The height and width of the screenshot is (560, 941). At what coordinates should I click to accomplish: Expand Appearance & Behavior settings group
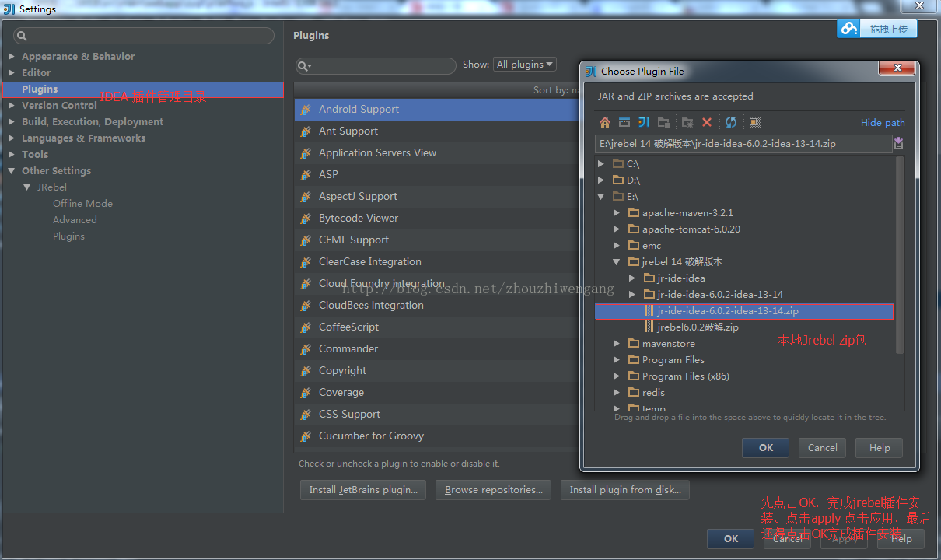tap(11, 56)
